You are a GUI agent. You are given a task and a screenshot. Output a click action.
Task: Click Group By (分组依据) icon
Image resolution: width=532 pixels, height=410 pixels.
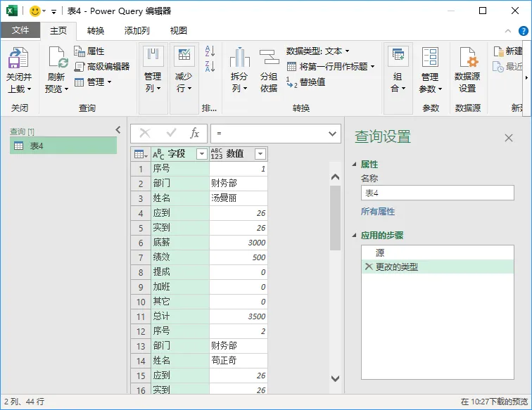(x=269, y=57)
